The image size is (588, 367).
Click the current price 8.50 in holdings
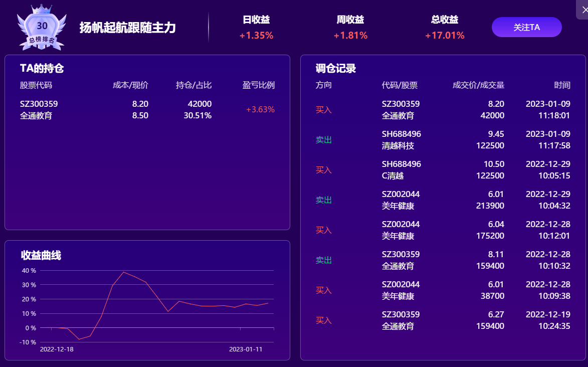140,116
